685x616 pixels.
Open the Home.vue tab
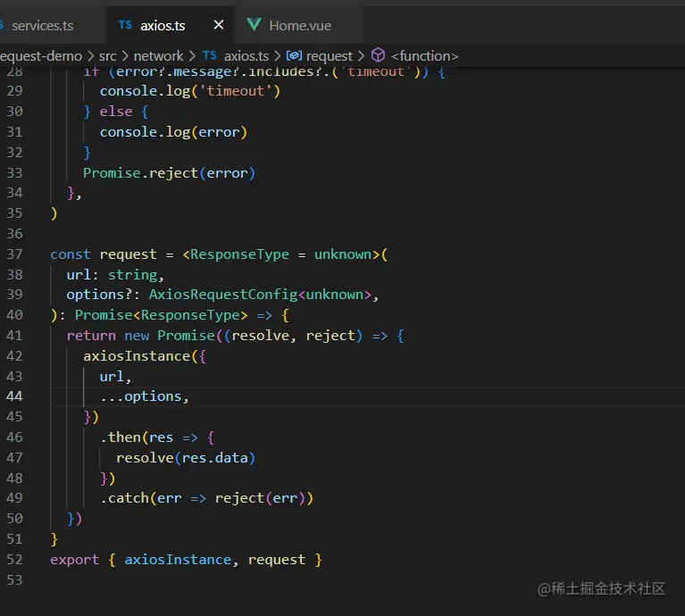pos(300,26)
